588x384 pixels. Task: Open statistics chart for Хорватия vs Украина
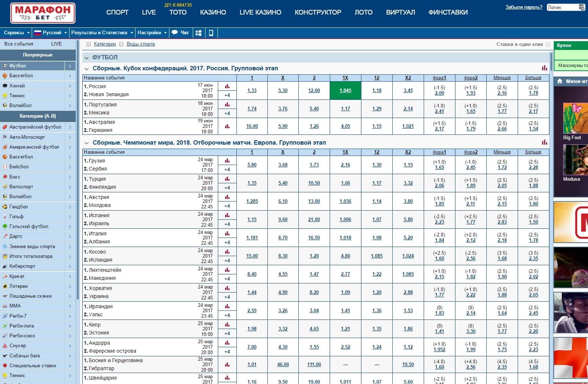[227, 288]
